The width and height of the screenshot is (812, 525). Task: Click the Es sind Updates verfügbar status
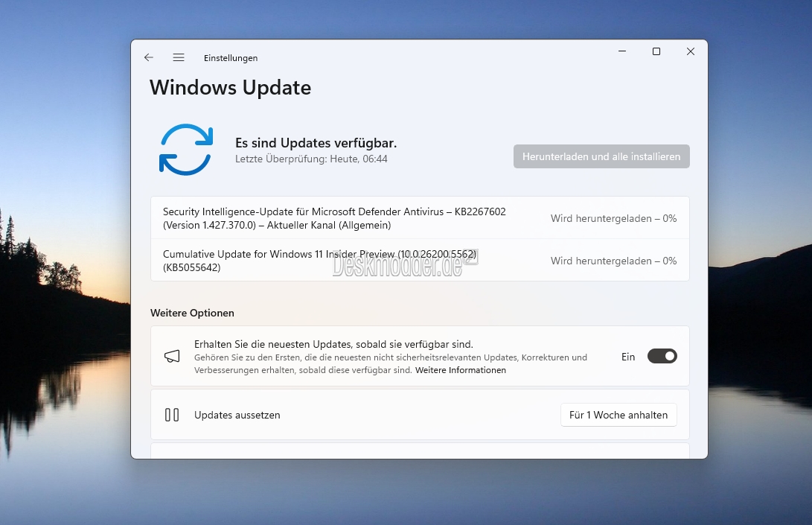pos(316,142)
